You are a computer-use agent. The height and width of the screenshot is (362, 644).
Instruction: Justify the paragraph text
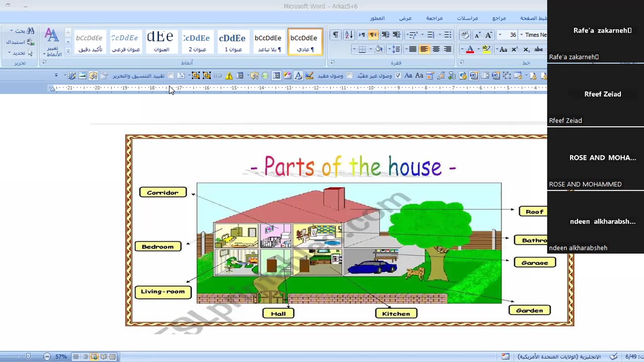(x=413, y=49)
